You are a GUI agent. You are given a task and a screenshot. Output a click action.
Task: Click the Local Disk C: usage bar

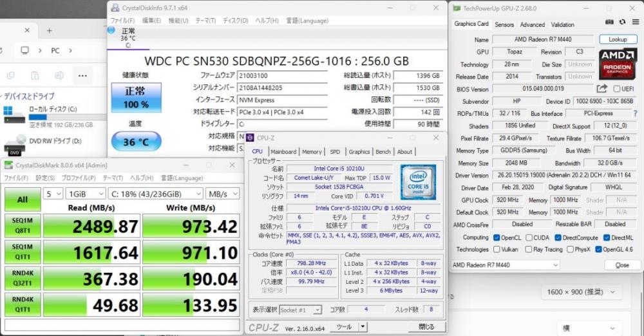coord(68,117)
